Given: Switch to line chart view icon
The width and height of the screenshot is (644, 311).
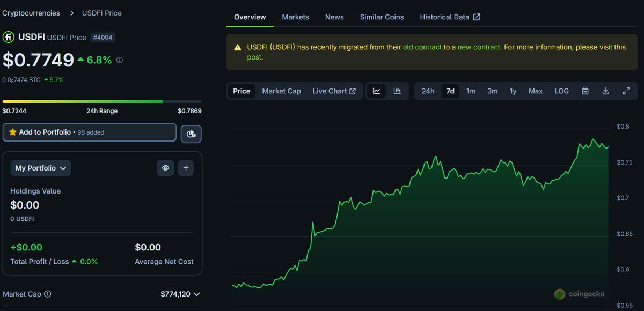Looking at the screenshot, I should coord(377,91).
